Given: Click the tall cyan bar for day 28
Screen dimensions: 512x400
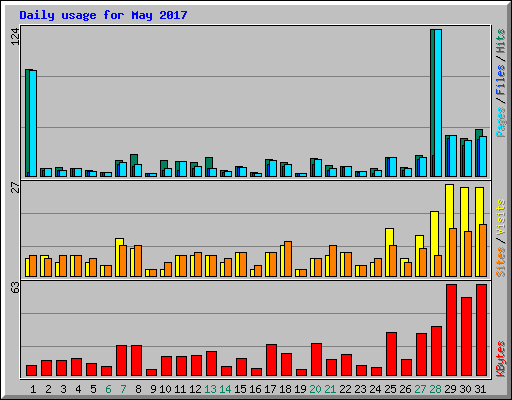Looking at the screenshot, I should point(438,103).
